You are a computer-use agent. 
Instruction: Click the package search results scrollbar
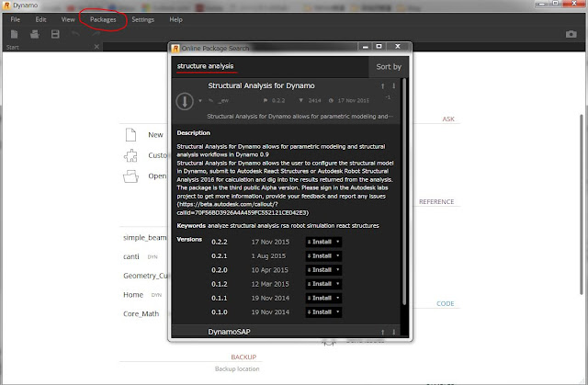pyautogui.click(x=404, y=191)
